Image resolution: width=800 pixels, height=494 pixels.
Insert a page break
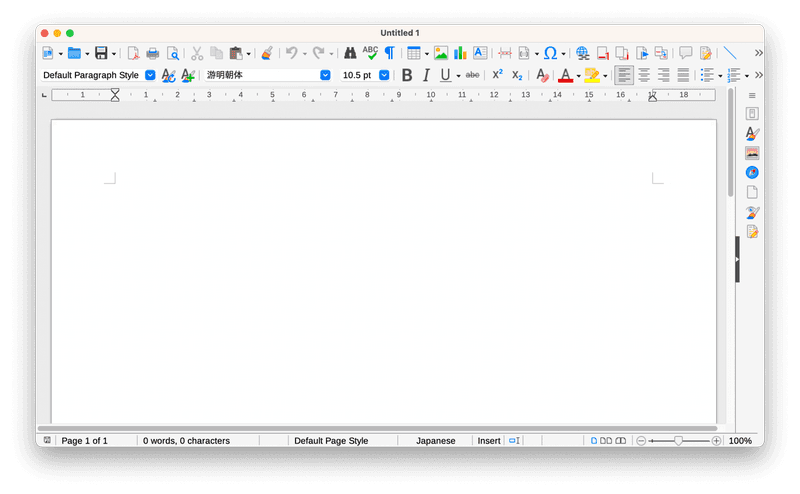pyautogui.click(x=505, y=53)
